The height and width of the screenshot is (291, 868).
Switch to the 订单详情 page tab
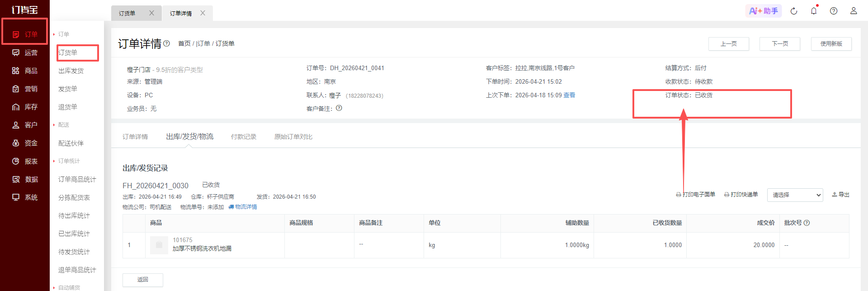click(x=181, y=13)
